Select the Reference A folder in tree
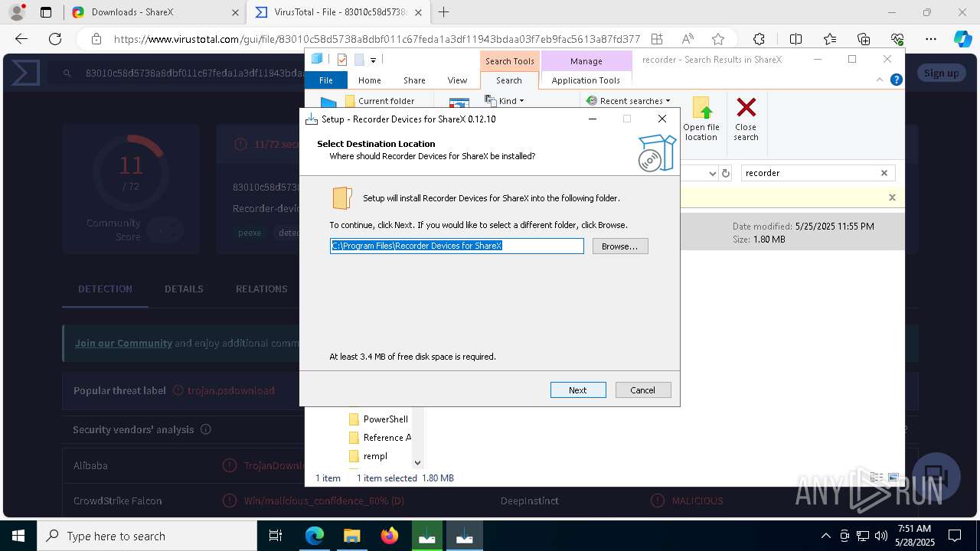This screenshot has width=980, height=551. coord(380,438)
